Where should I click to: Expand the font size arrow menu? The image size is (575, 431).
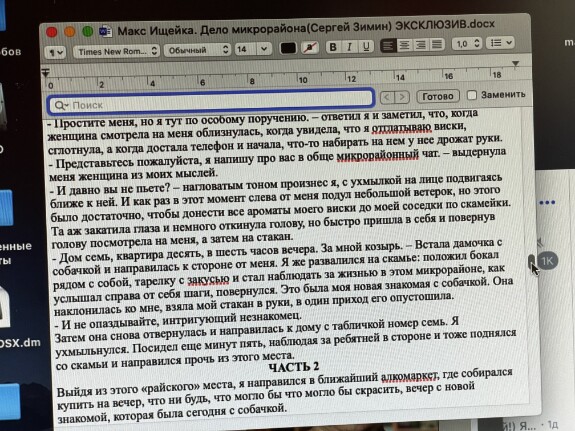[264, 48]
